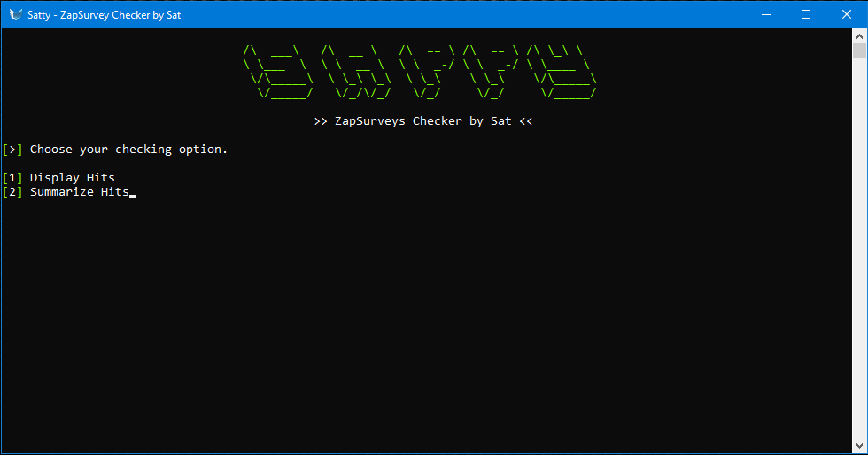Click the 'Choose your checking option.' prompt
Image resolution: width=868 pixels, height=455 pixels.
[x=128, y=150]
